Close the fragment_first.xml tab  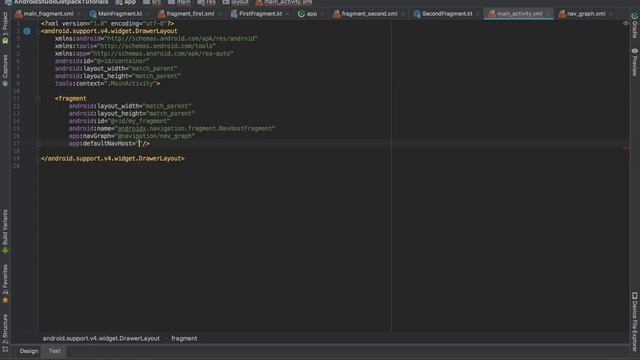[220, 14]
